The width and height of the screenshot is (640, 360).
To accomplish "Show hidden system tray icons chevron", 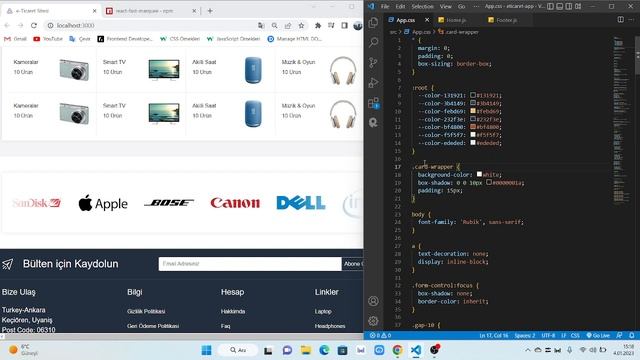I will click(x=527, y=350).
